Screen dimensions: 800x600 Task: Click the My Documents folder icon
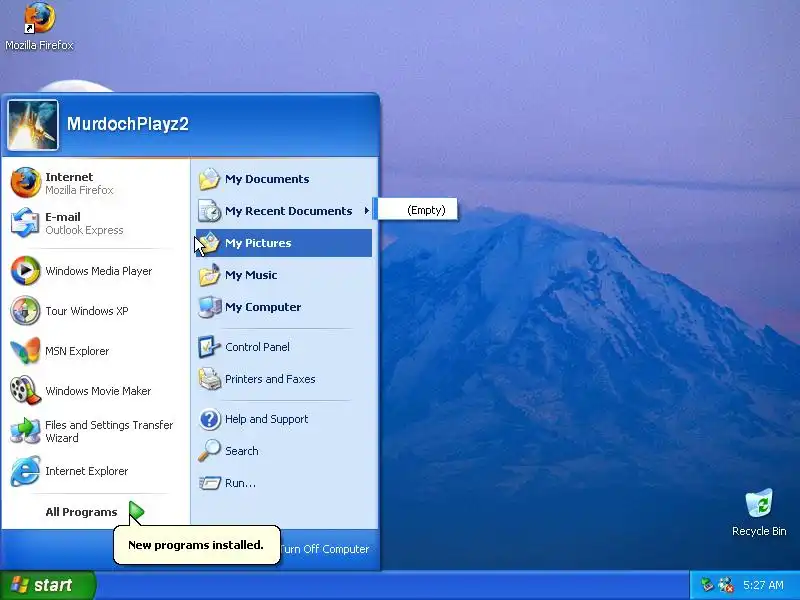click(209, 179)
